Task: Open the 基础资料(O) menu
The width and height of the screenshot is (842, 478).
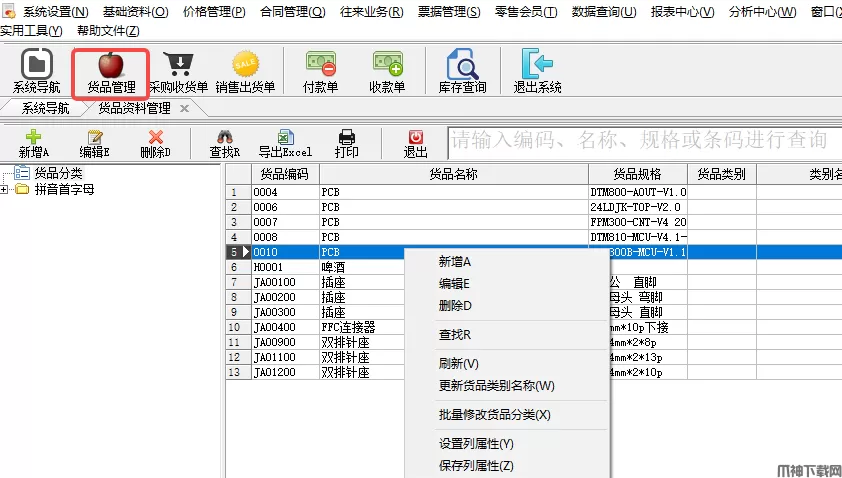Action: pyautogui.click(x=136, y=12)
